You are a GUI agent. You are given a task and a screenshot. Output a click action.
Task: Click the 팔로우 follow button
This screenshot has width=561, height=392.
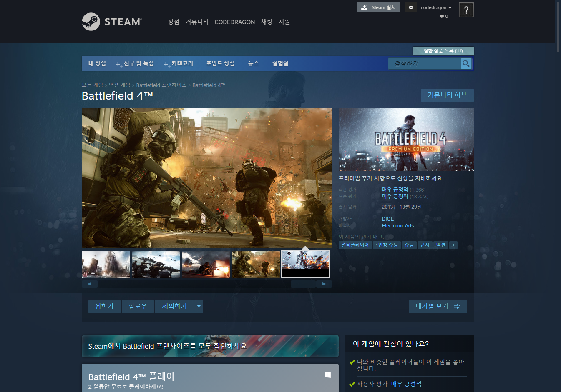click(x=138, y=306)
